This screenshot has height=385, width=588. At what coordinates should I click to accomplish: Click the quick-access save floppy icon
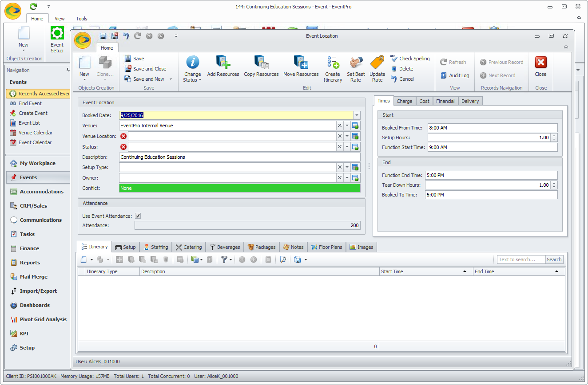(103, 36)
